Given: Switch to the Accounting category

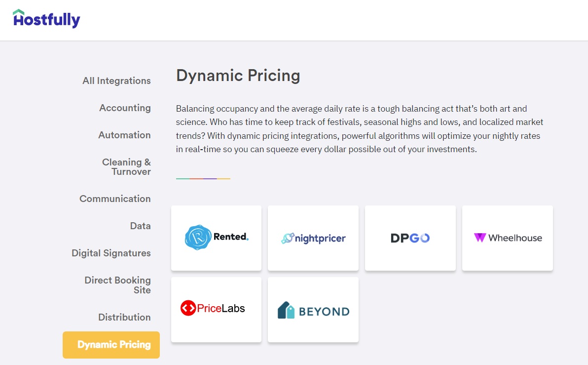Looking at the screenshot, I should [x=125, y=108].
